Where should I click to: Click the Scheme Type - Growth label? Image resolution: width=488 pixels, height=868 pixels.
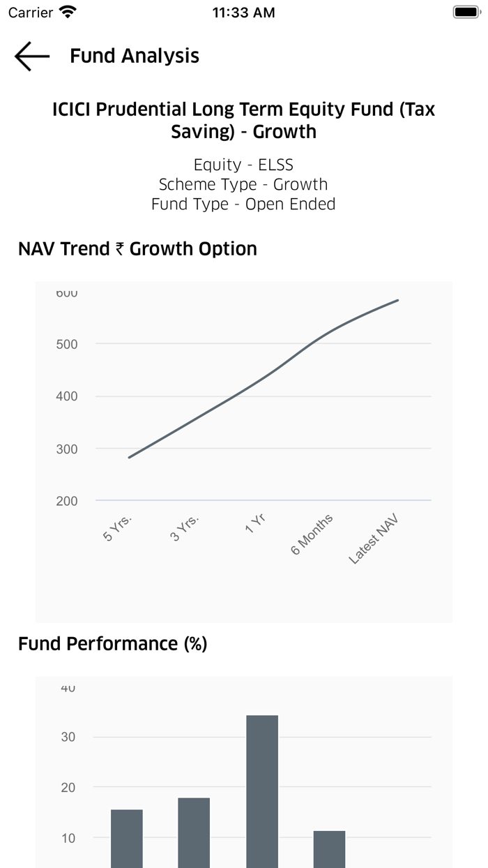[x=243, y=184]
